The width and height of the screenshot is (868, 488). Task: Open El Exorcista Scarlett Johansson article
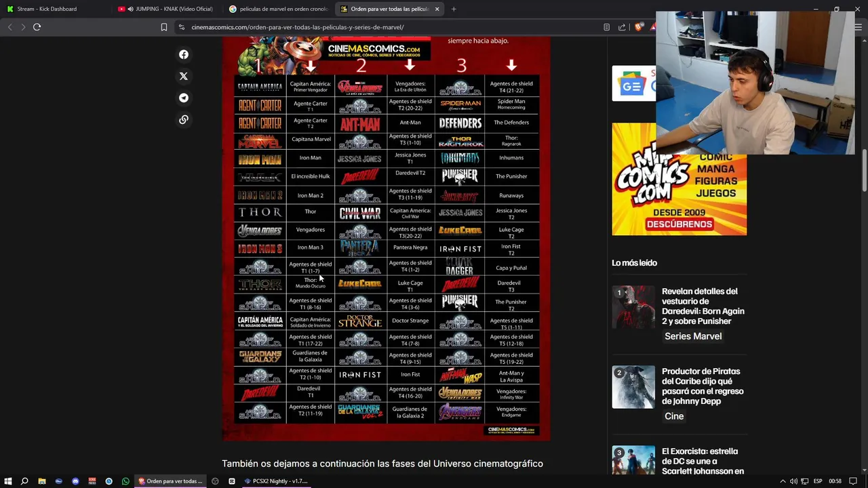coord(703,461)
